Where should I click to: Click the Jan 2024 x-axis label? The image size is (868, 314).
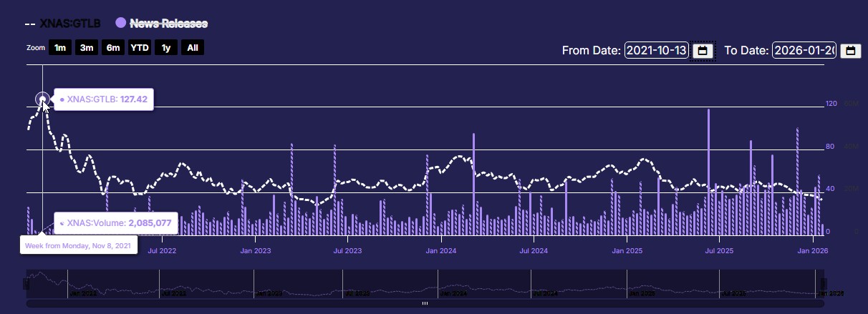[x=441, y=251]
